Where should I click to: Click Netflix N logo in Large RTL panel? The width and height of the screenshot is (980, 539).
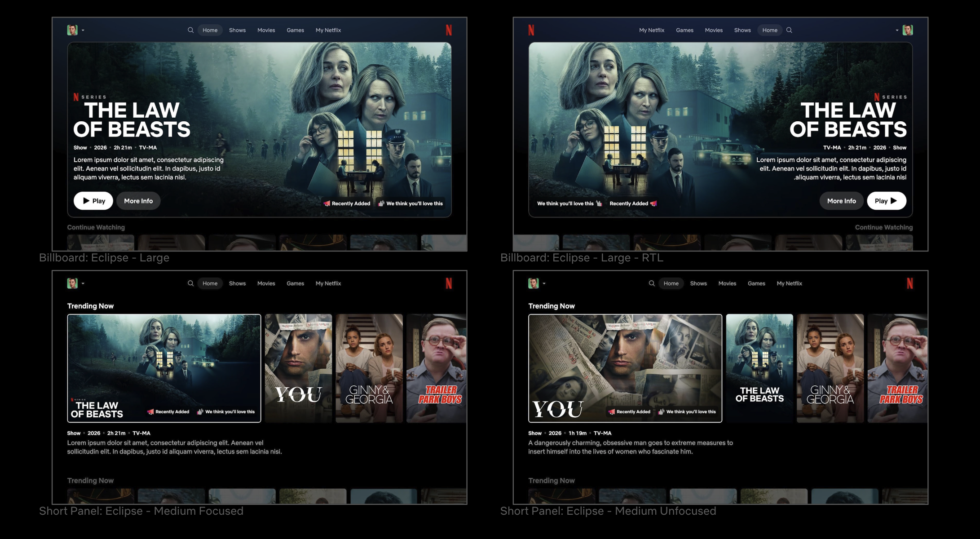531,30
